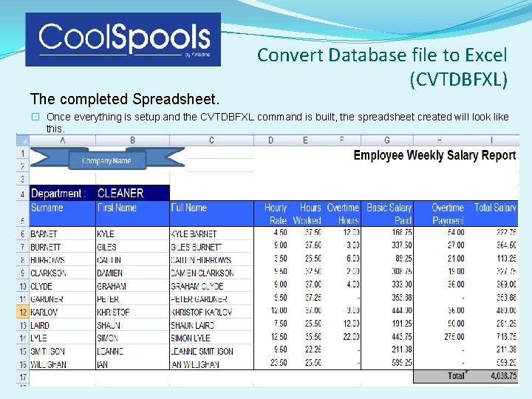
Task: Click the Hourly Rate column heading
Action: (x=270, y=214)
